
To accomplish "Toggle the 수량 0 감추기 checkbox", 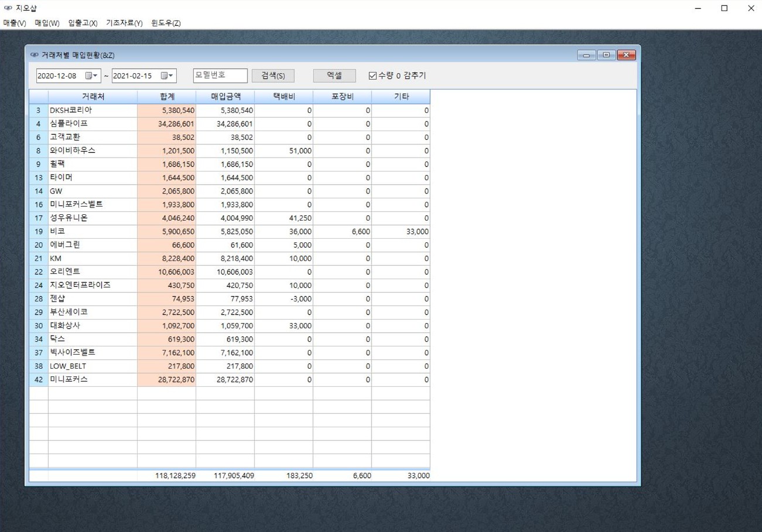I will pos(373,76).
